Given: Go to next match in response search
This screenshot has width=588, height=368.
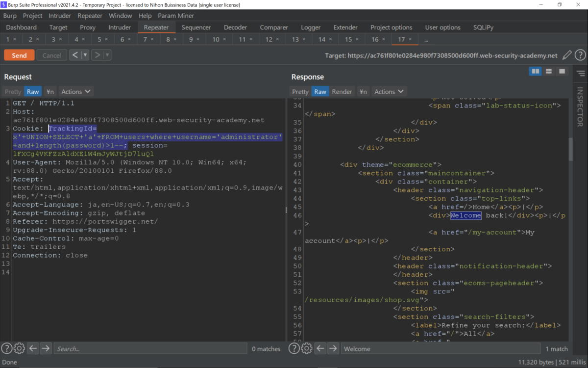Looking at the screenshot, I should (333, 348).
